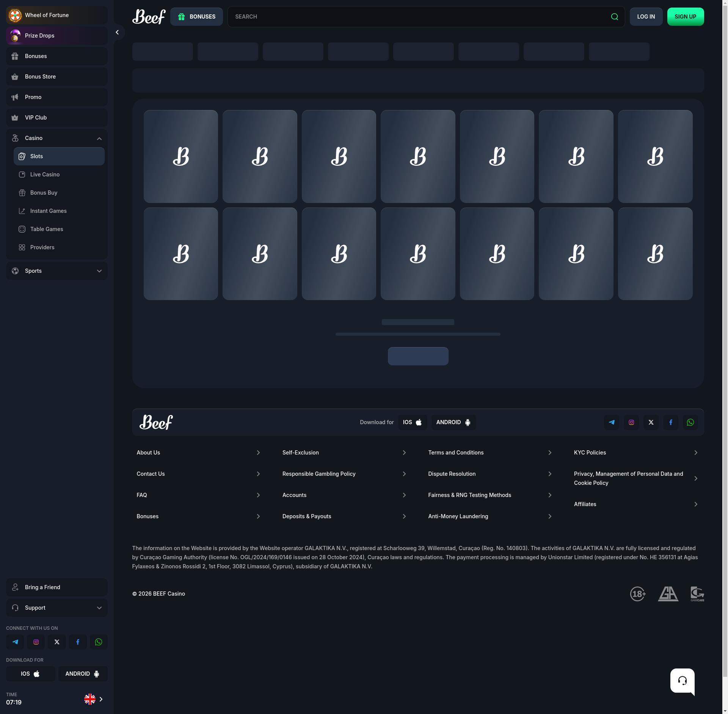Open the Instagram icon in sidebar

pos(36,642)
